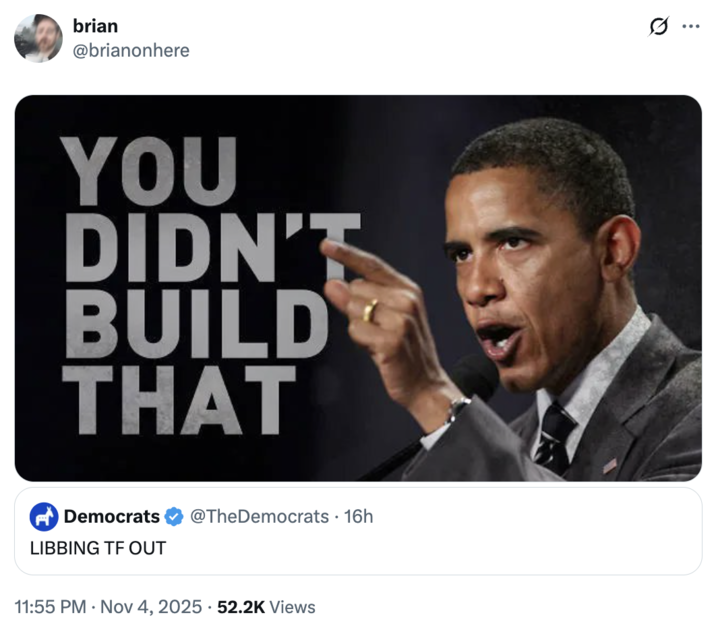Open the display name 'brian'
The image size is (716, 634).
[95, 26]
